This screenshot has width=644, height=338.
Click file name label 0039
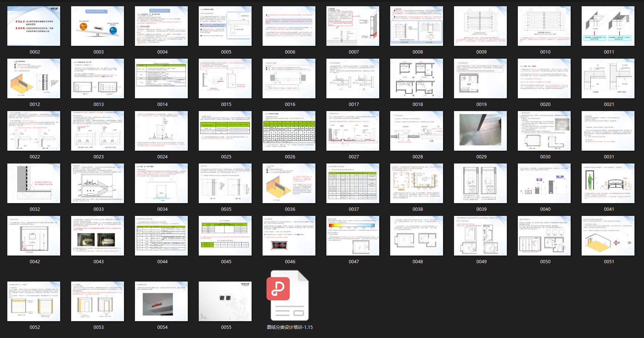click(482, 209)
